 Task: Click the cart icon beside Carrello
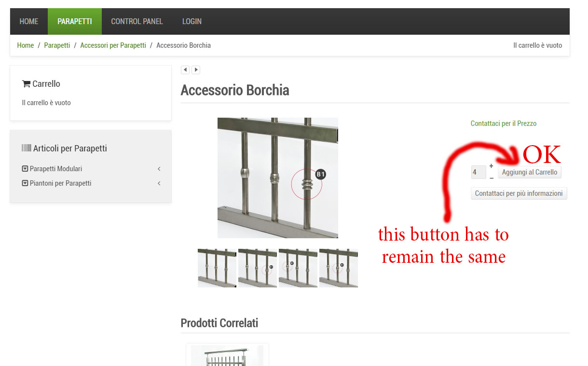click(x=26, y=84)
